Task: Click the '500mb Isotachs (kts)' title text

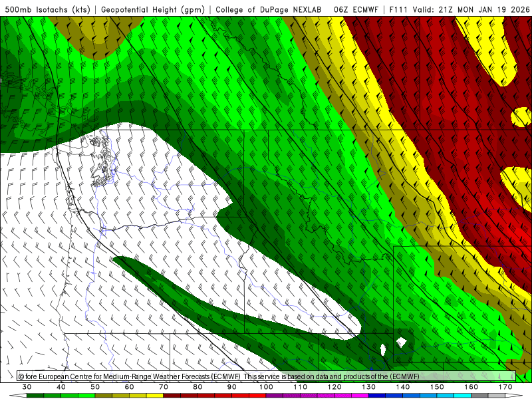Action: click(x=47, y=10)
